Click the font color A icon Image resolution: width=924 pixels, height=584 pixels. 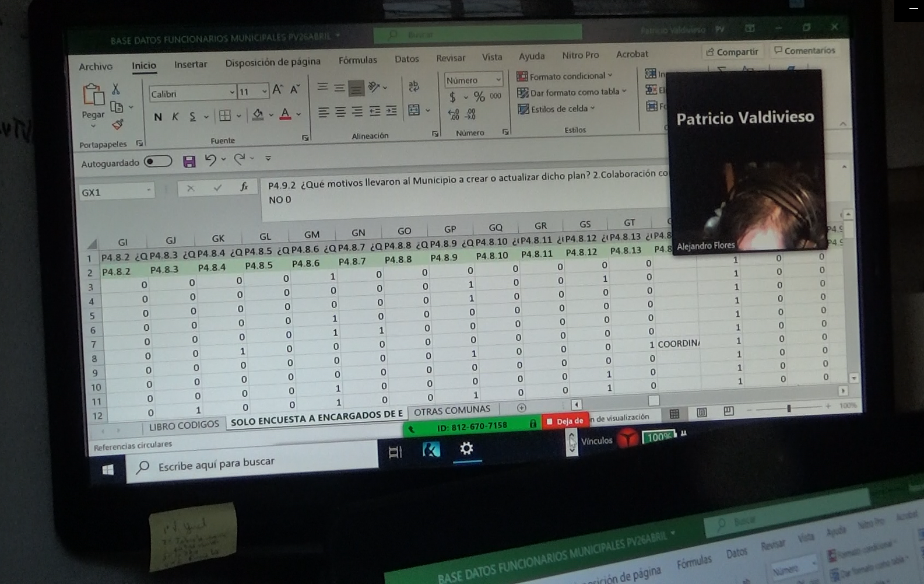pyautogui.click(x=285, y=114)
